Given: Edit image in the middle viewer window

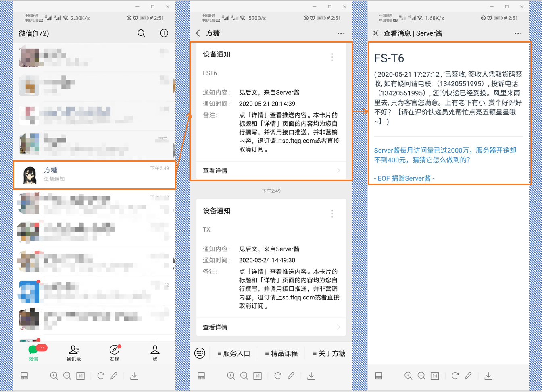Looking at the screenshot, I should [291, 375].
